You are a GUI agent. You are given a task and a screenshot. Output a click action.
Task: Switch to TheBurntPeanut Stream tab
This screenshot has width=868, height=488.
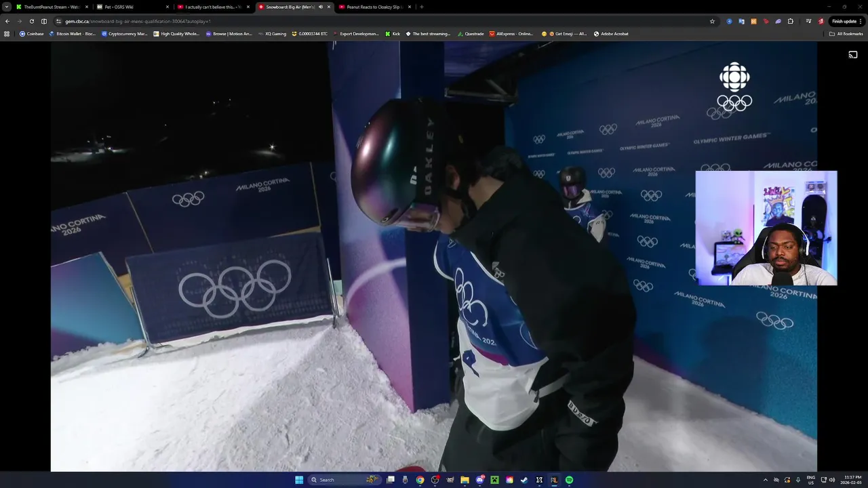point(52,7)
